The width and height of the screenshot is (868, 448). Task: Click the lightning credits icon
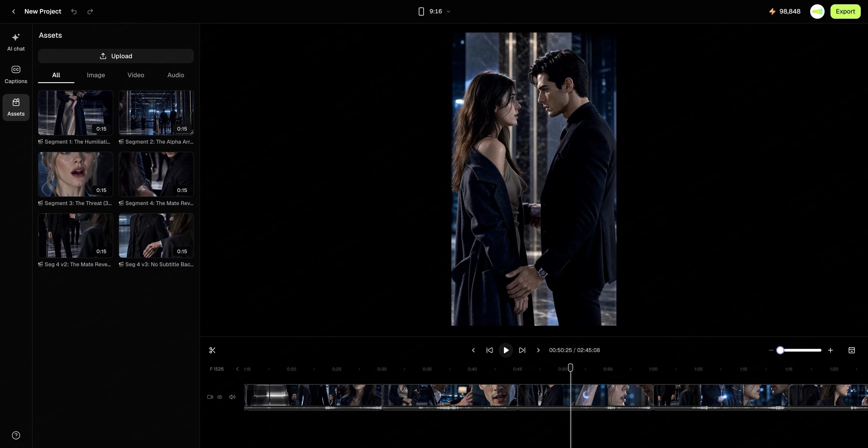point(772,12)
